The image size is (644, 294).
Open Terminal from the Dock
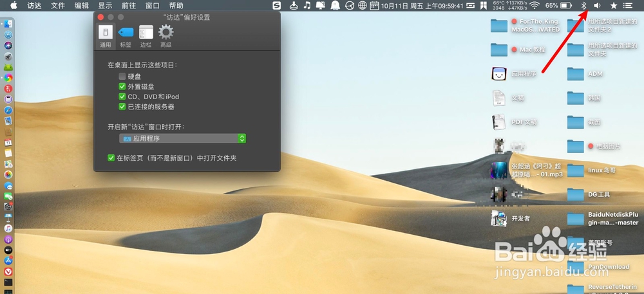(x=8, y=282)
